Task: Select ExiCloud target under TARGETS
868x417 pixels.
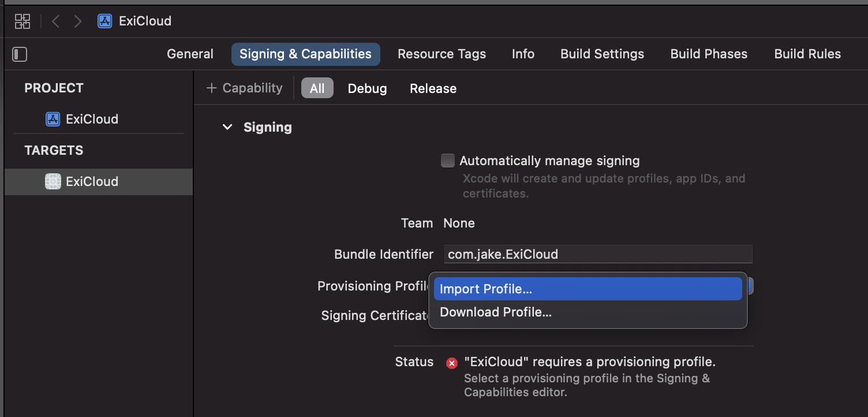Action: click(x=99, y=182)
